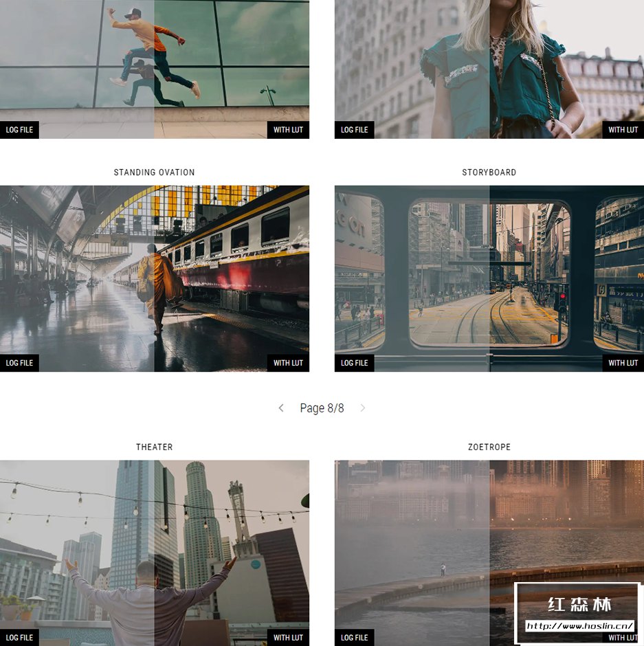Click WITH LUT label on Theater image

288,637
